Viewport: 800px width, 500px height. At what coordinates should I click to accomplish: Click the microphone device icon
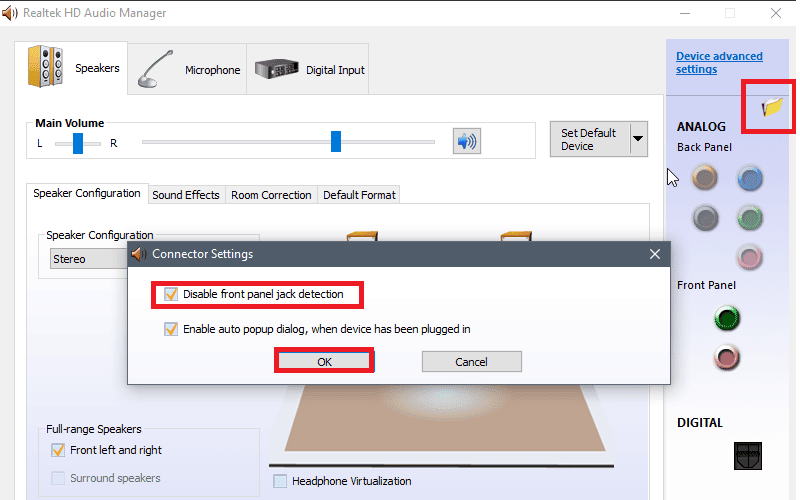(155, 69)
